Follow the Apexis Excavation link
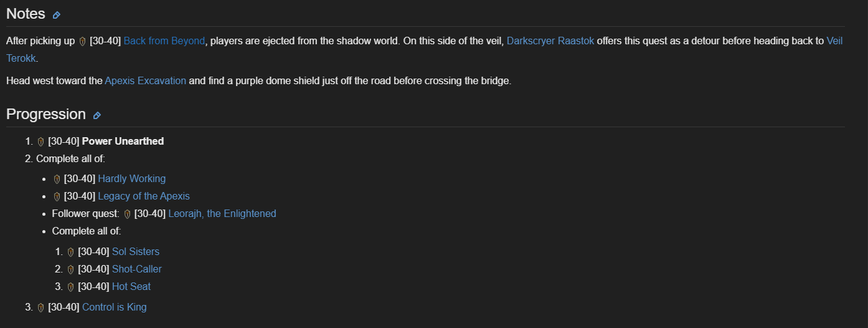868x328 pixels. pos(145,81)
